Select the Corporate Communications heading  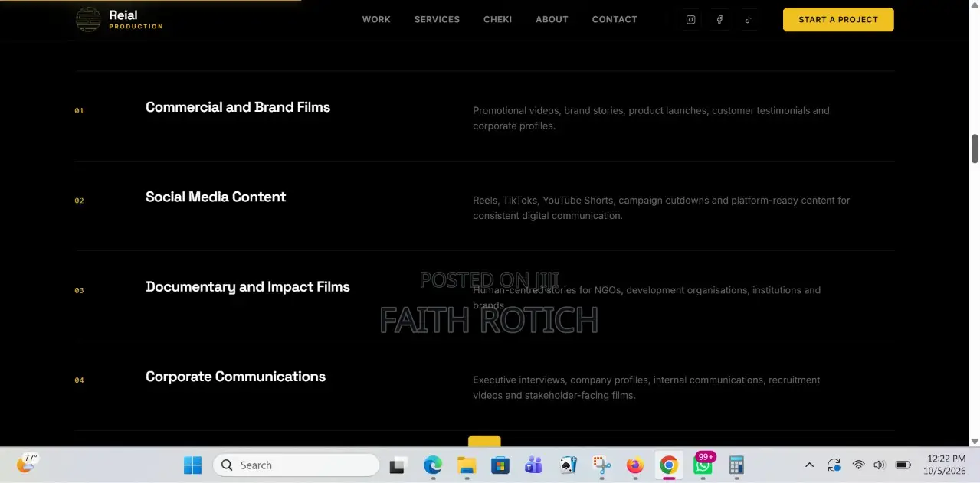point(235,377)
